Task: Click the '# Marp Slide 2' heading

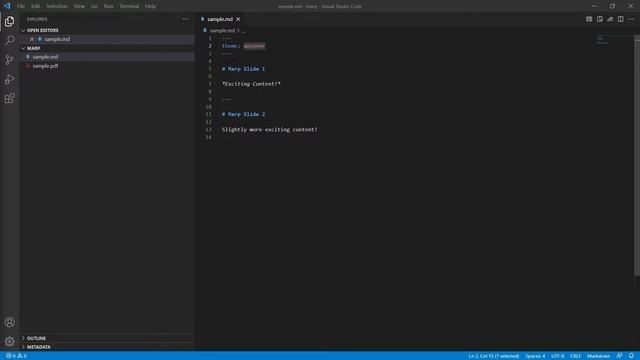Action: 243,114
